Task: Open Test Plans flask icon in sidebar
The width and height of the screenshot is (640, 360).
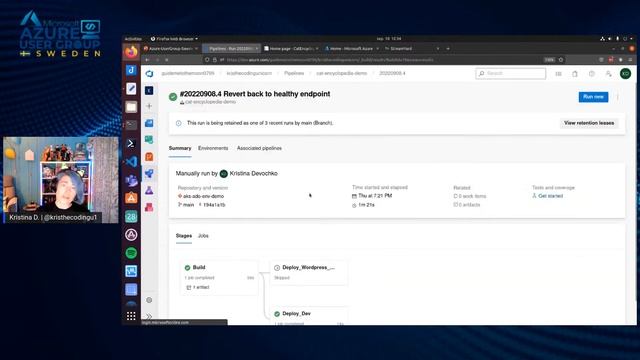Action: (149, 190)
